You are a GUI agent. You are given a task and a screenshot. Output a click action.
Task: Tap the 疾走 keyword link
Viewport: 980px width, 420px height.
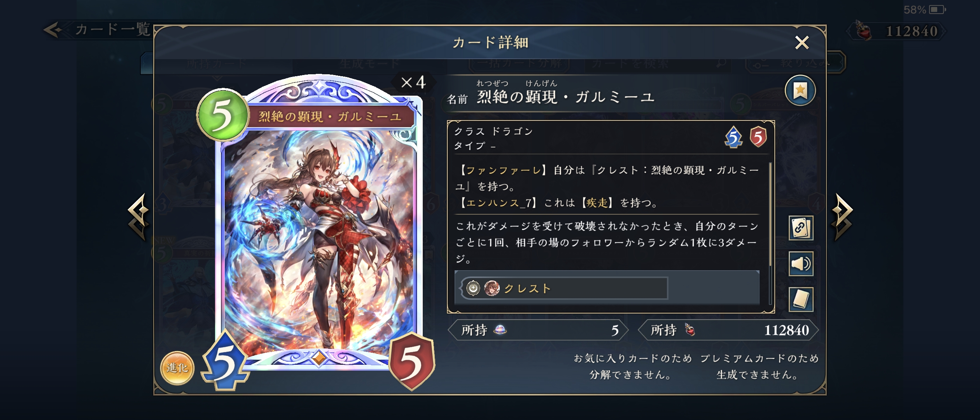(597, 203)
